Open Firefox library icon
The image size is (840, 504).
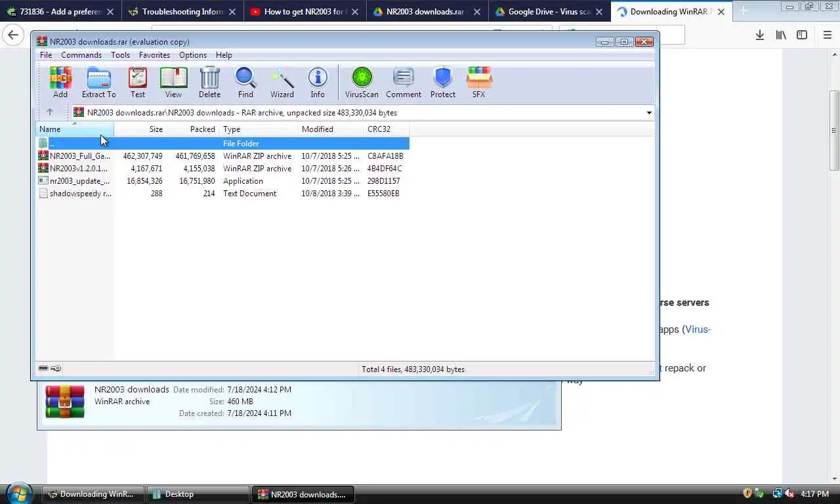781,35
